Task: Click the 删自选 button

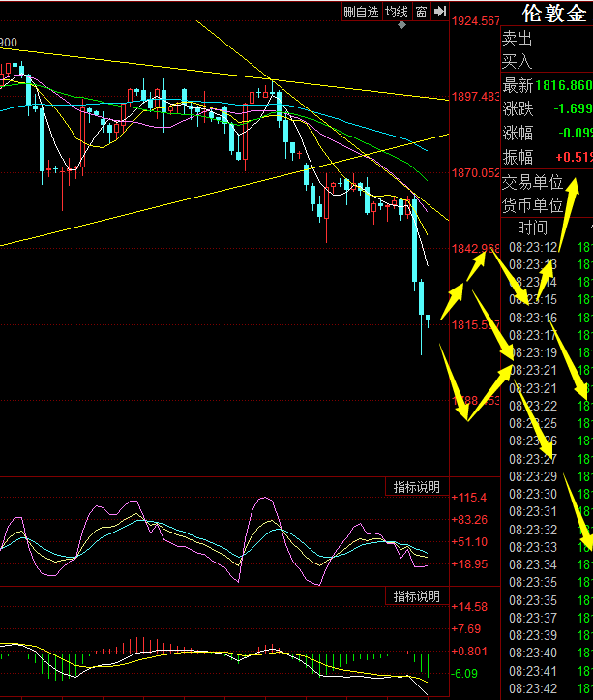Action: [x=362, y=12]
